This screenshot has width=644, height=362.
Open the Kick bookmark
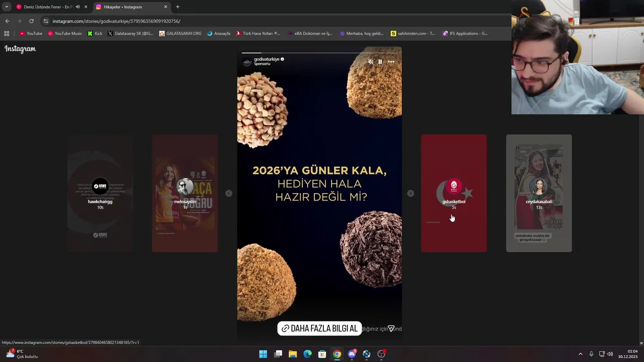click(x=95, y=34)
